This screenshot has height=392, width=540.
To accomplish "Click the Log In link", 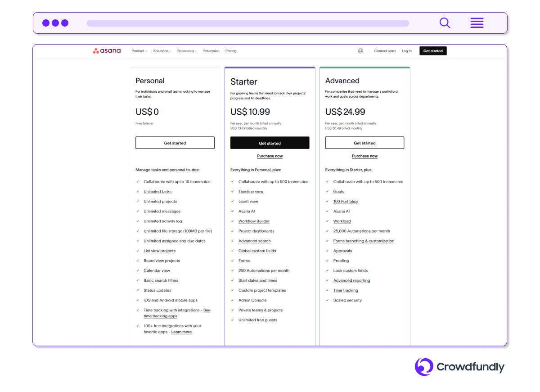I will [x=407, y=51].
